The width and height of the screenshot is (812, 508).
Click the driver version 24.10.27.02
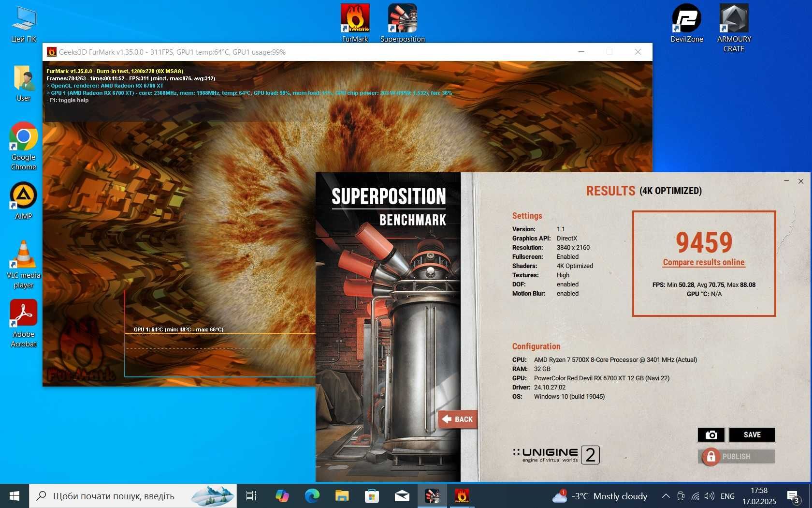(550, 387)
